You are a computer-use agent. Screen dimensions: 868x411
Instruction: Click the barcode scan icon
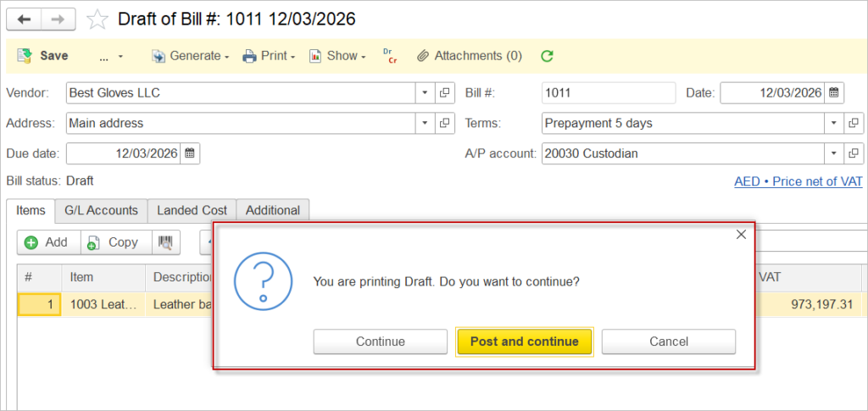[x=167, y=242]
